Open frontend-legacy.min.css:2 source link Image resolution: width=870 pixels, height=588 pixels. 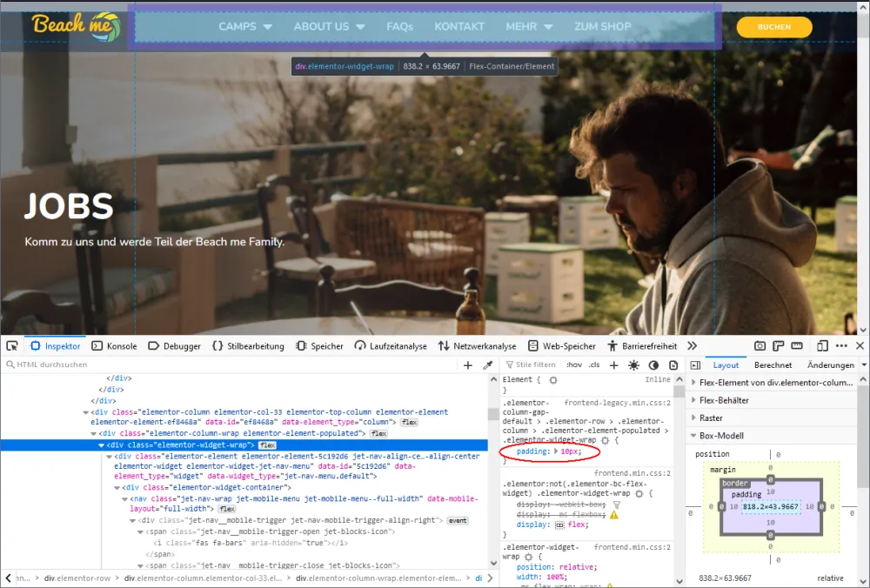point(618,403)
